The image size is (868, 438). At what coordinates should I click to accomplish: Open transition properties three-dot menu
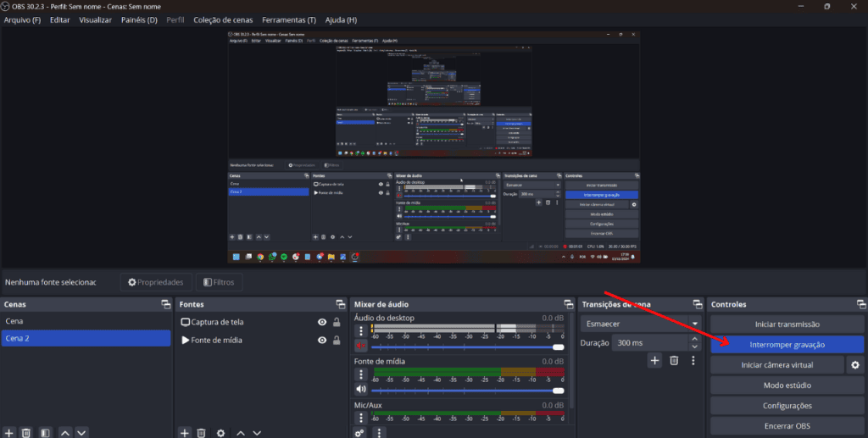click(x=693, y=361)
